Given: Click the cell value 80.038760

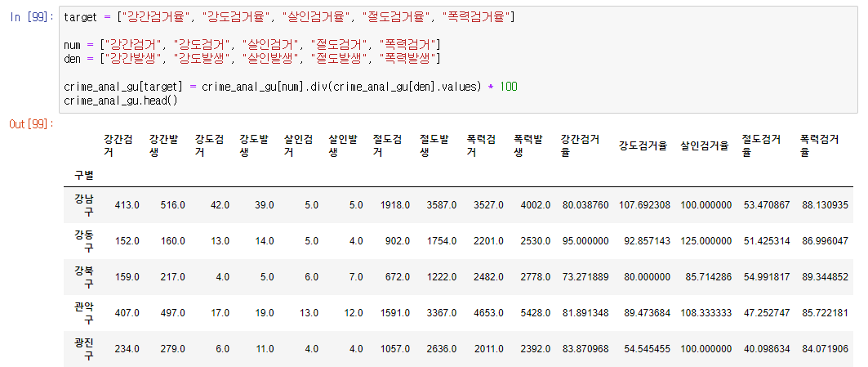Looking at the screenshot, I should point(585,205).
